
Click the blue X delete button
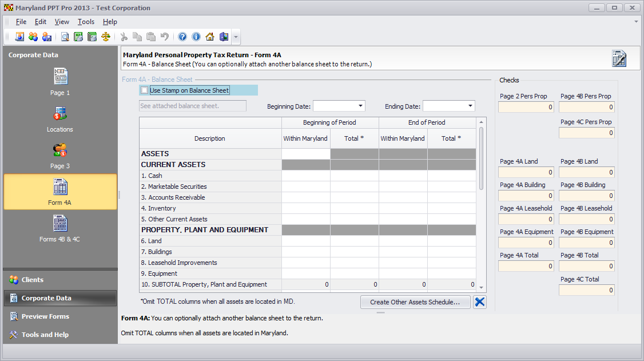point(480,302)
